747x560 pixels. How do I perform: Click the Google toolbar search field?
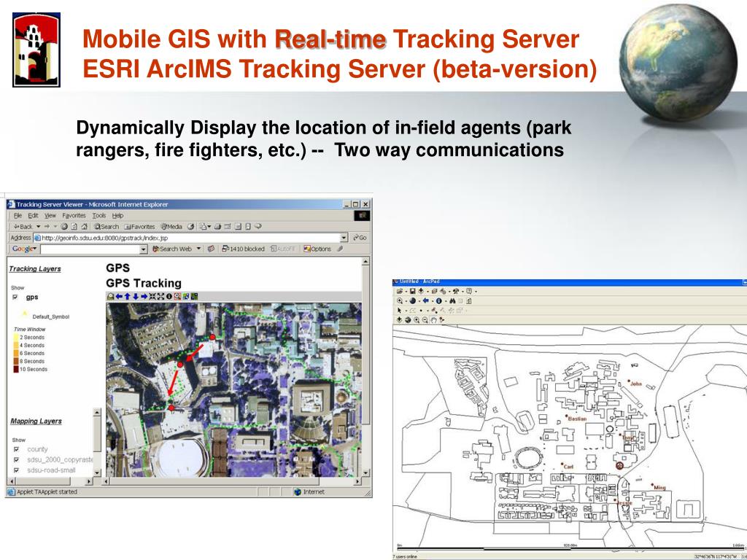point(90,249)
